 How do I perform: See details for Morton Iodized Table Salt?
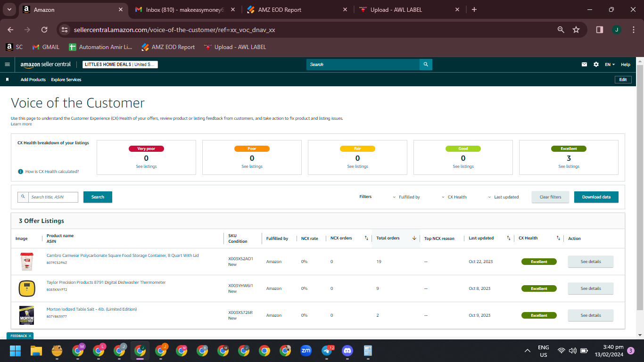pos(591,315)
